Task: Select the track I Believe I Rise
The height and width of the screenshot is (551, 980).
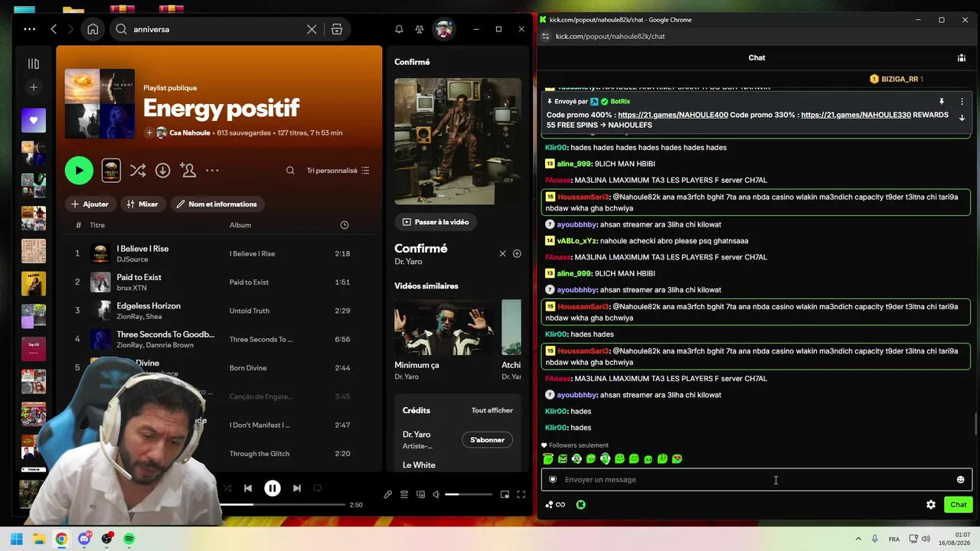Action: [x=142, y=249]
